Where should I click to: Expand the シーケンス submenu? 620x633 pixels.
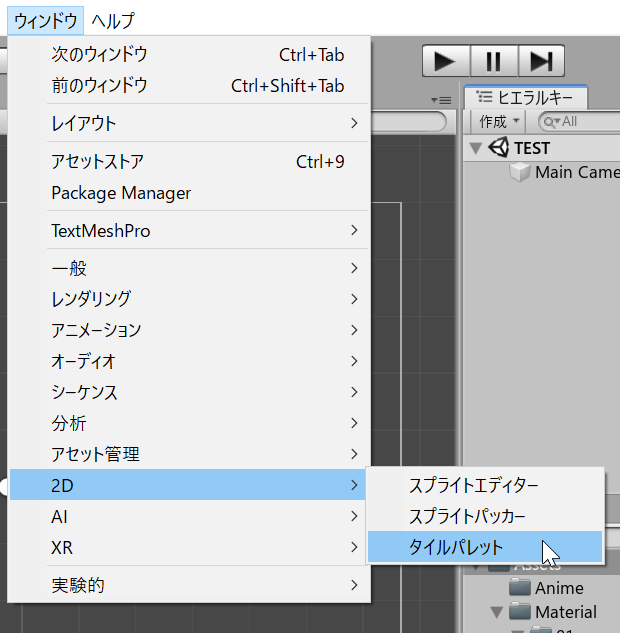click(190, 392)
